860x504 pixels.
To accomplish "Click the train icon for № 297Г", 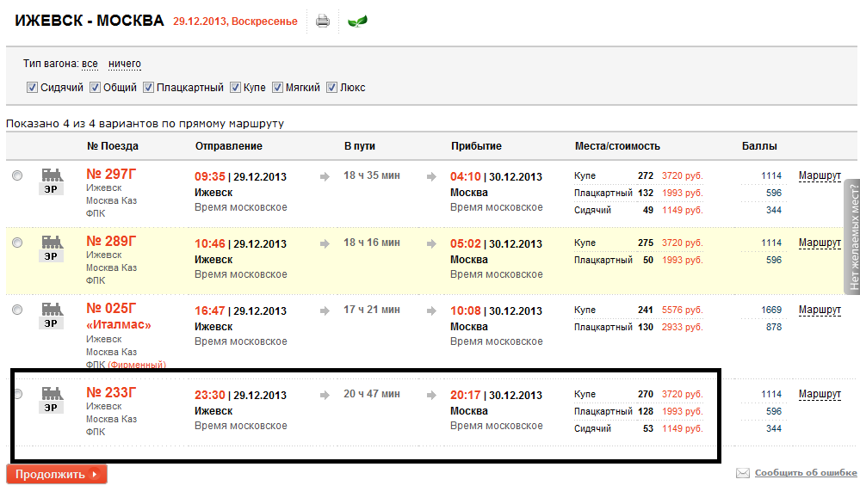I will click(x=53, y=175).
